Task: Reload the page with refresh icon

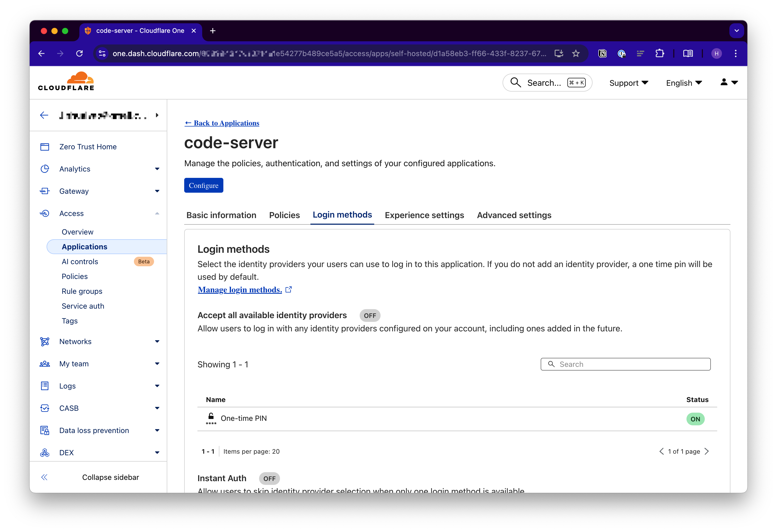Action: tap(79, 53)
